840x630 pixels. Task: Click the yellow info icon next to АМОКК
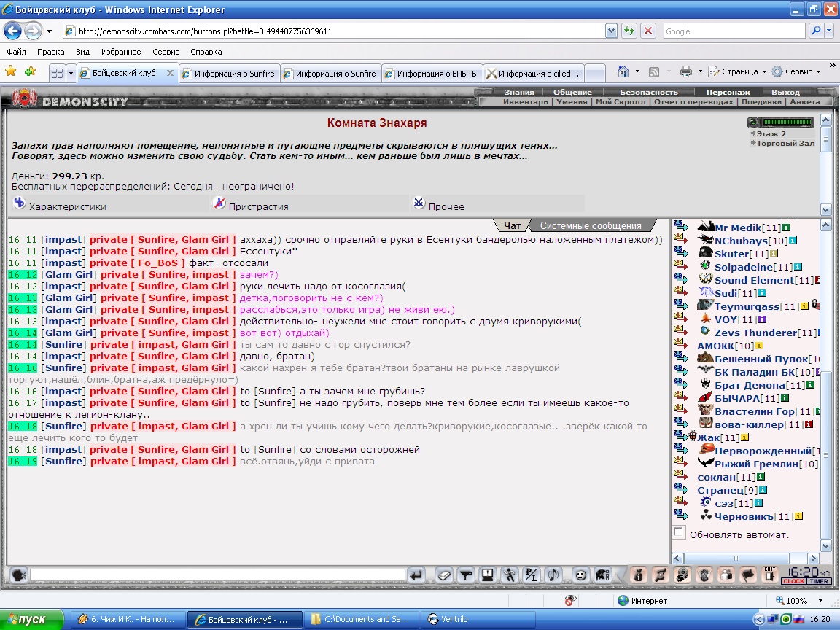click(x=759, y=346)
